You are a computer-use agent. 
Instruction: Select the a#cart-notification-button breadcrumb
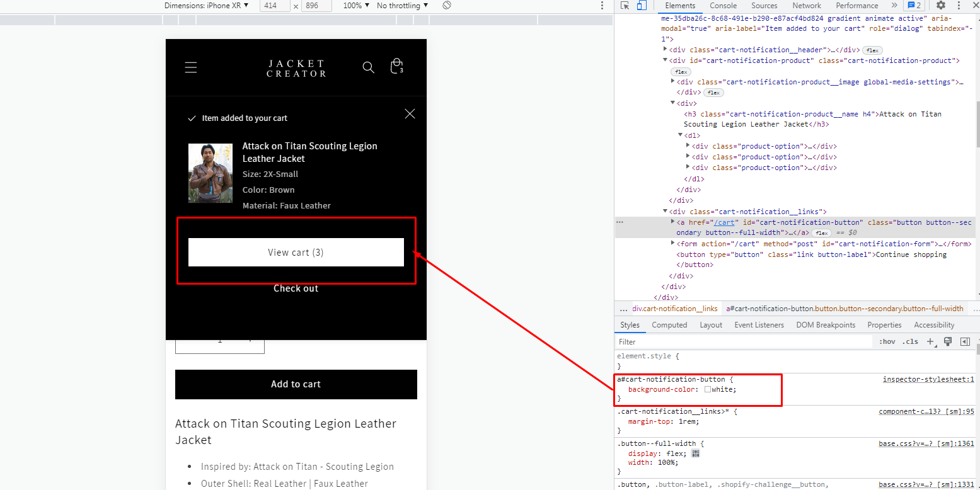click(845, 309)
